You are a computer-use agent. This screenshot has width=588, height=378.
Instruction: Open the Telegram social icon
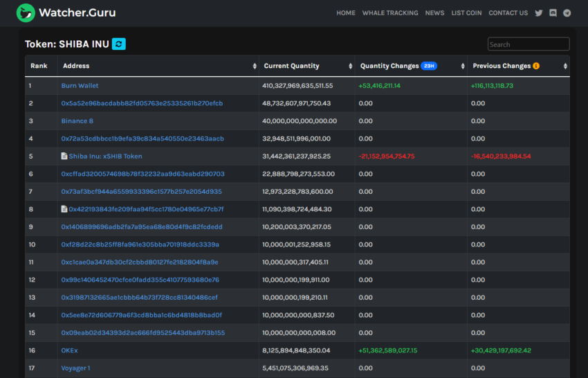point(567,13)
